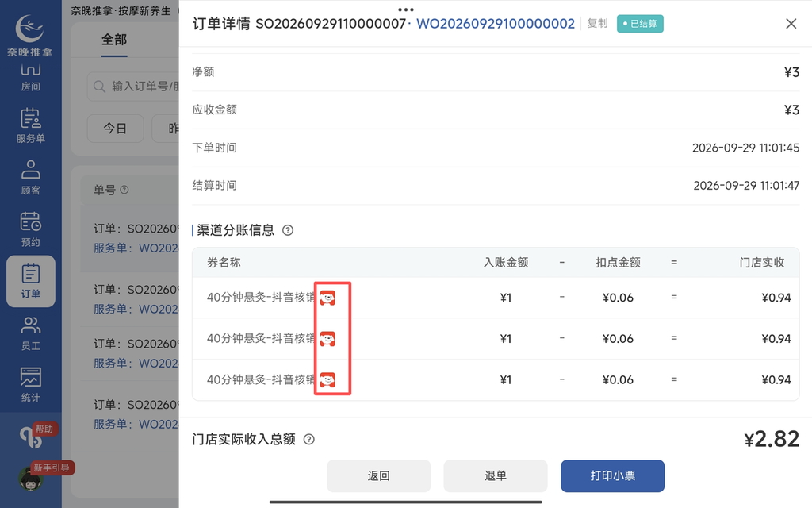Screen dimensions: 812x508
Task: Filter orders by 今日
Action: [115, 129]
